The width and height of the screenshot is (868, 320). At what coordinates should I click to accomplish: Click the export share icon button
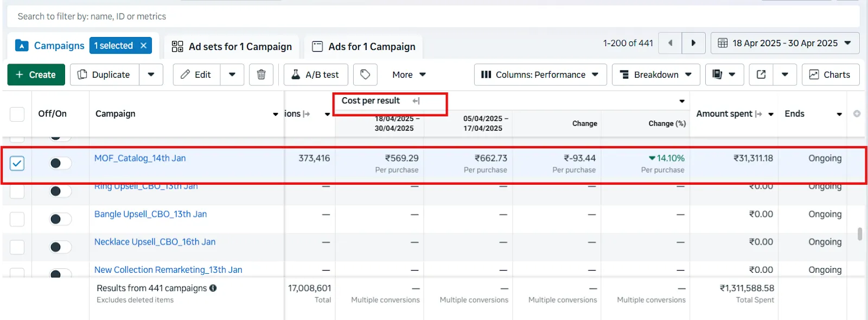[x=761, y=74]
